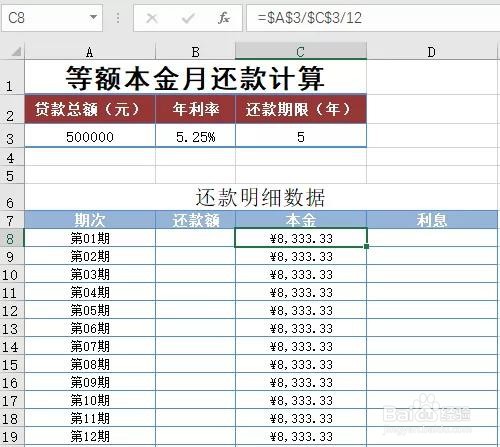The height and width of the screenshot is (447, 500).
Task: Click the 还款额 column header cell
Action: click(195, 220)
